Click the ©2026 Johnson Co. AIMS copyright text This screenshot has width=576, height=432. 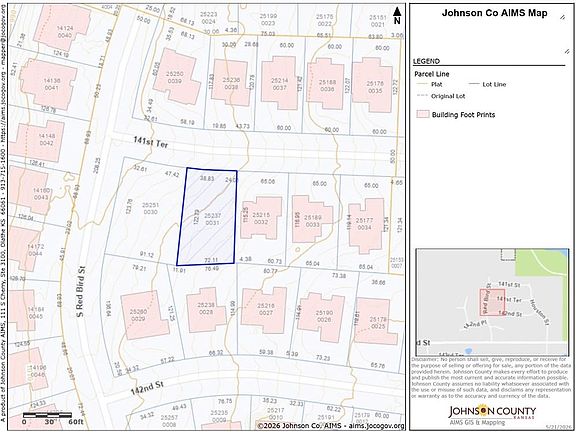coord(331,426)
